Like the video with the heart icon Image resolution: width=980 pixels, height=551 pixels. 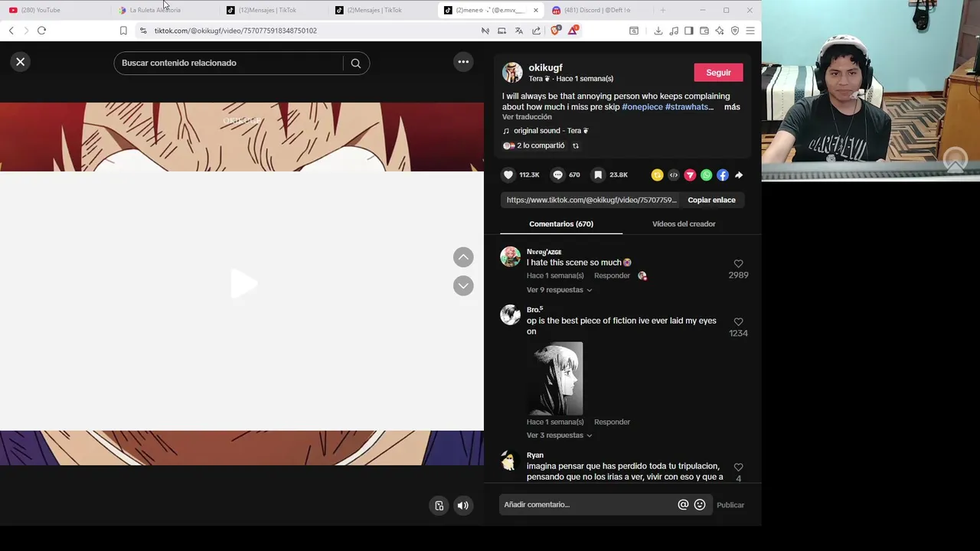point(508,175)
